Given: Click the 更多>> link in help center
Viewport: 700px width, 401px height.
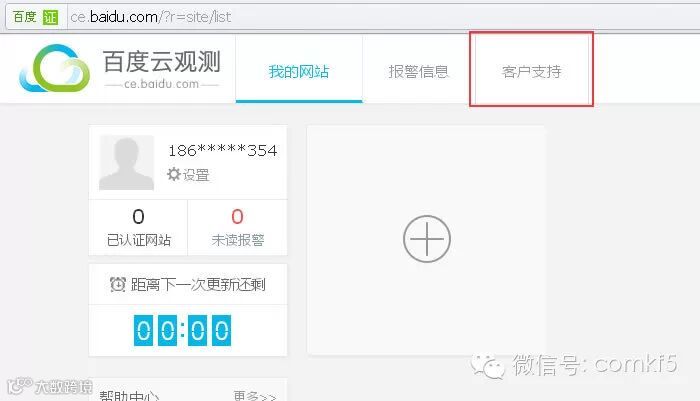Looking at the screenshot, I should (x=254, y=396).
